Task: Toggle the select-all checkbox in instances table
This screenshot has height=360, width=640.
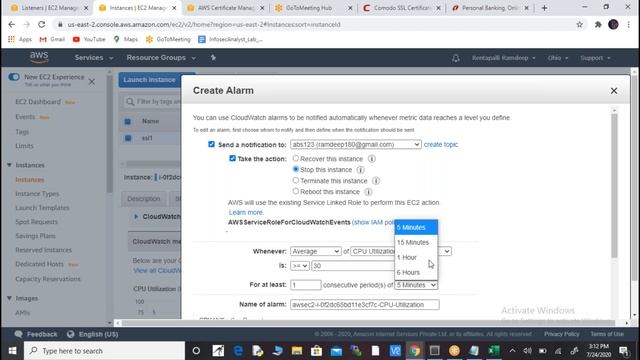Action: tap(127, 121)
